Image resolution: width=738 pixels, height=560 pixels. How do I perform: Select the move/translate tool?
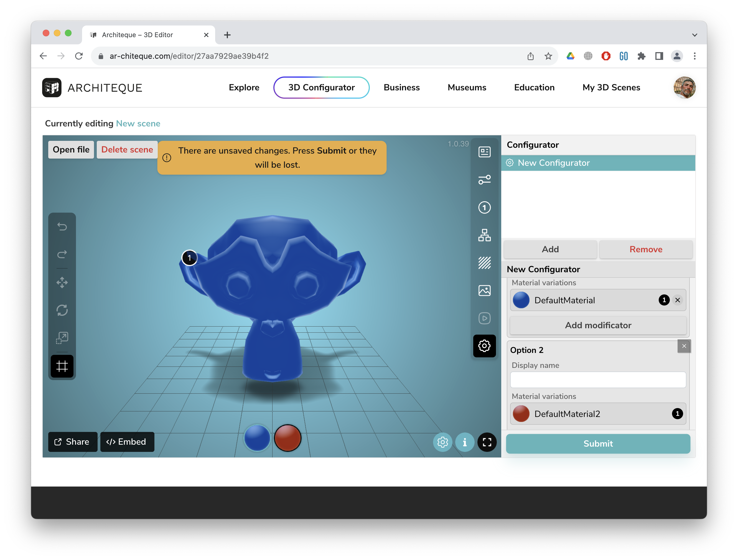pyautogui.click(x=62, y=282)
